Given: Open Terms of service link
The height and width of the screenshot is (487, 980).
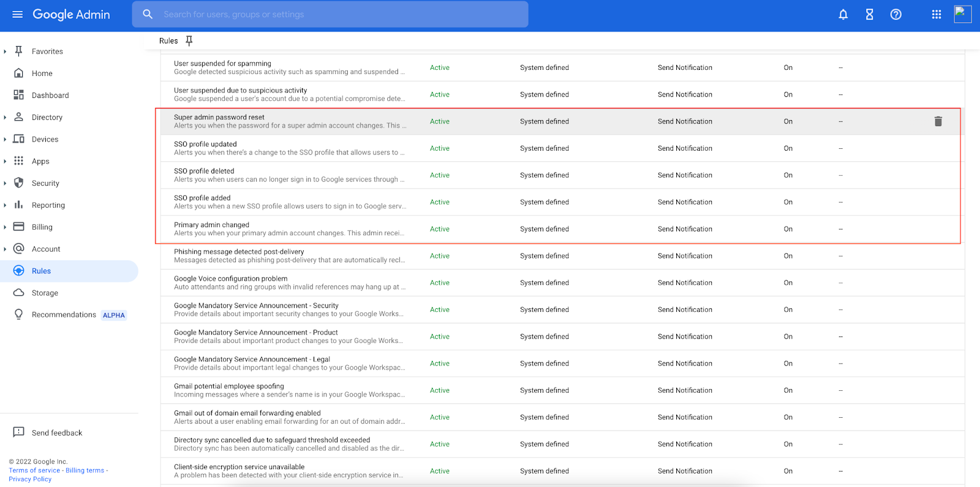Looking at the screenshot, I should 34,470.
